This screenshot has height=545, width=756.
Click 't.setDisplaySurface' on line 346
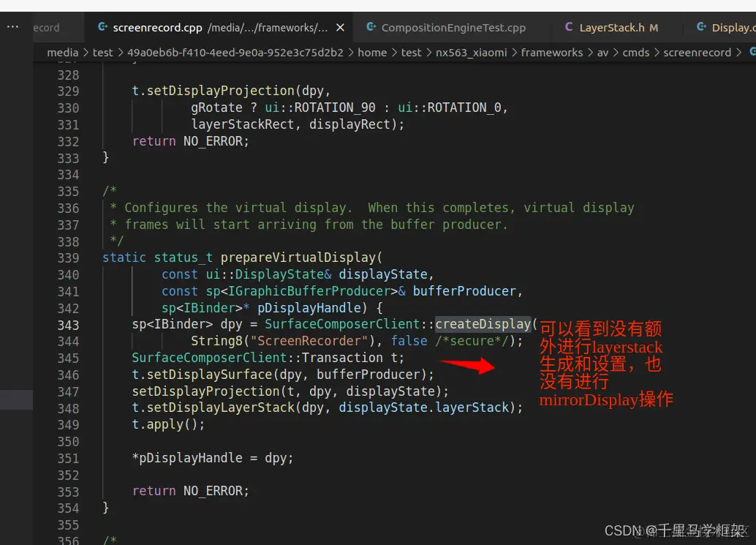[x=202, y=375]
